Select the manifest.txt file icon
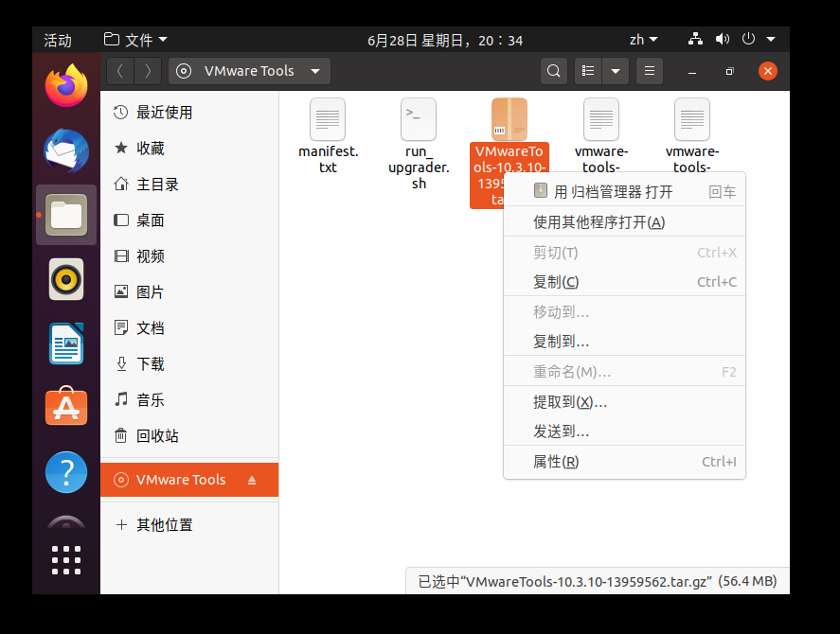Image resolution: width=840 pixels, height=634 pixels. point(328,119)
